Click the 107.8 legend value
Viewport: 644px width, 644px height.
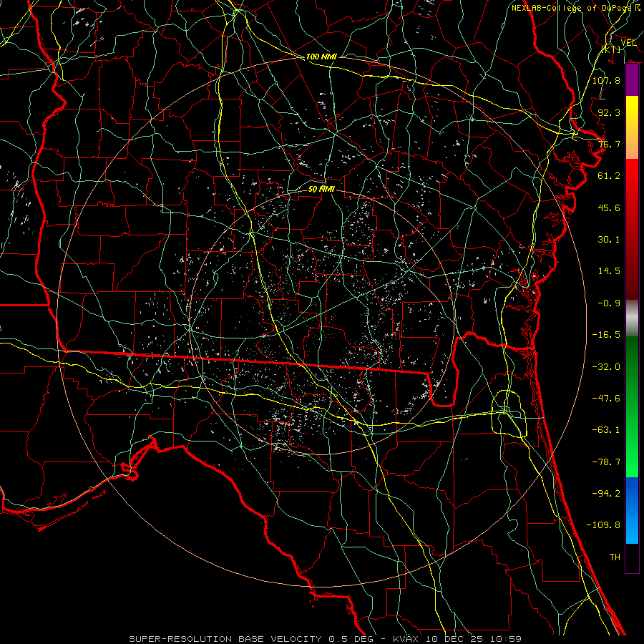click(x=606, y=80)
